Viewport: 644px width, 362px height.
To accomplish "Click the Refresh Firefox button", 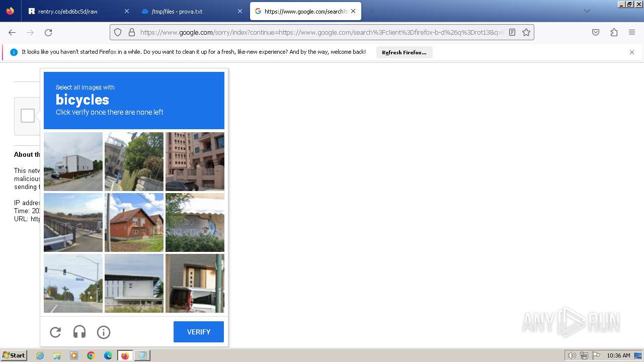I will [404, 52].
